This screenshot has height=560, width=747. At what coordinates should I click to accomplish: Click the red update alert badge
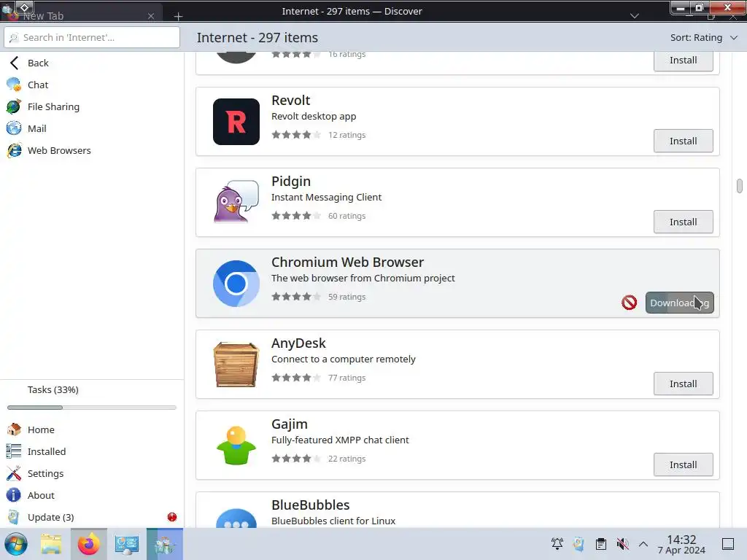(172, 517)
